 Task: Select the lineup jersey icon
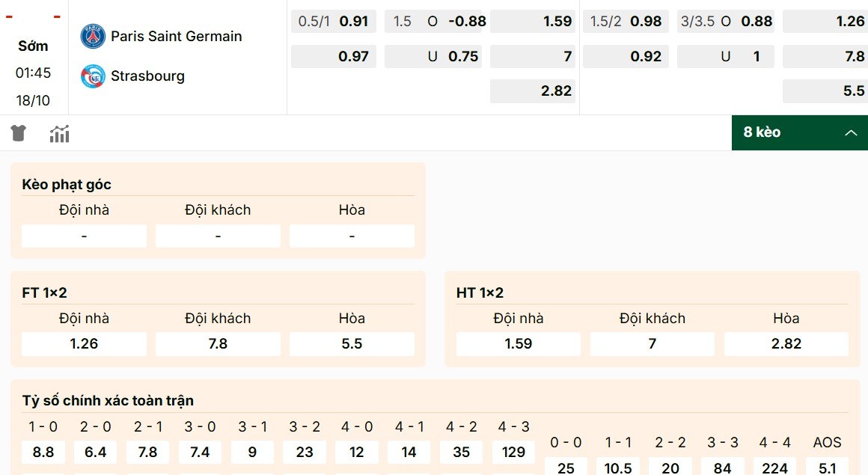18,132
